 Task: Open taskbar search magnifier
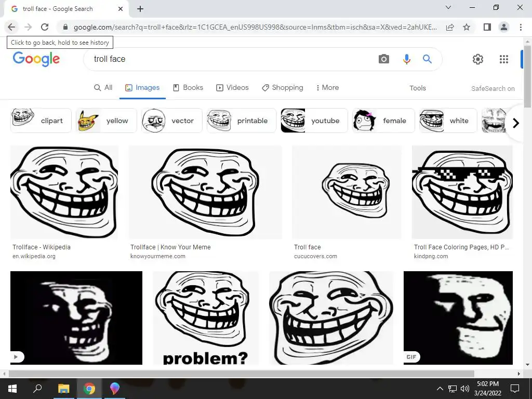pyautogui.click(x=37, y=389)
